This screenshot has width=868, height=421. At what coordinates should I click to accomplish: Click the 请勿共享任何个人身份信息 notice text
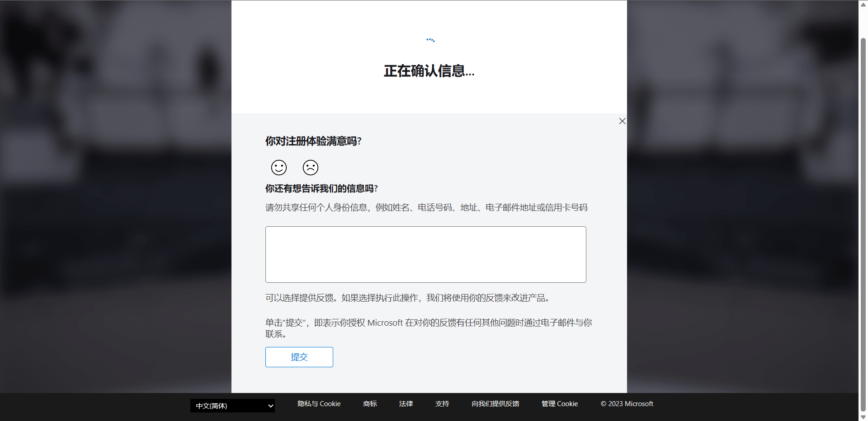click(426, 207)
